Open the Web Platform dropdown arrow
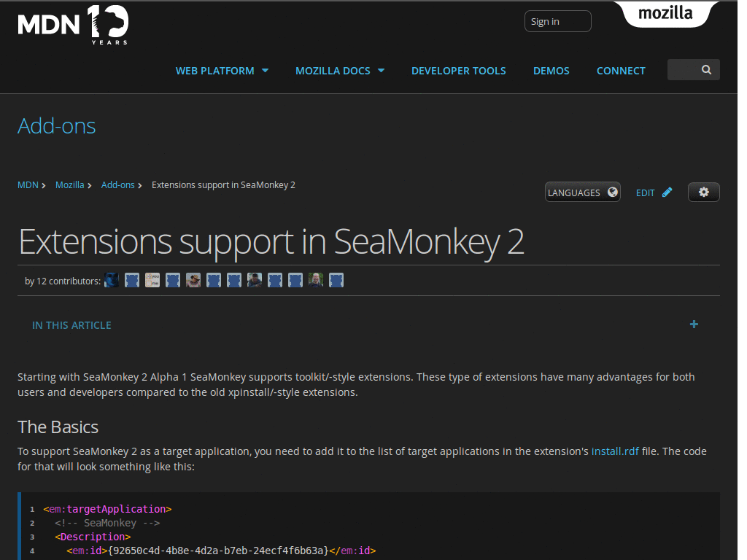Viewport: 747px width, 560px height. (266, 71)
